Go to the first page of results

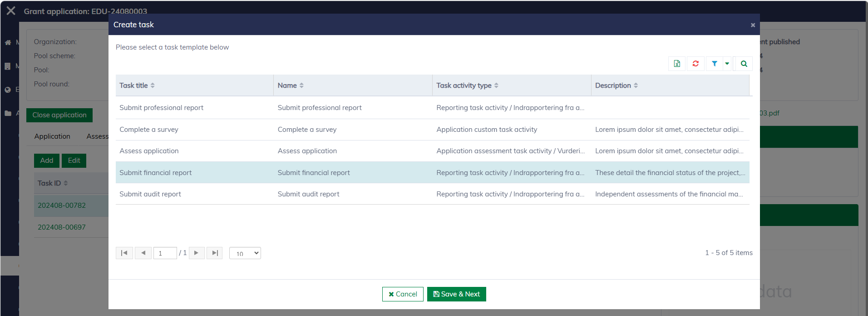click(124, 253)
